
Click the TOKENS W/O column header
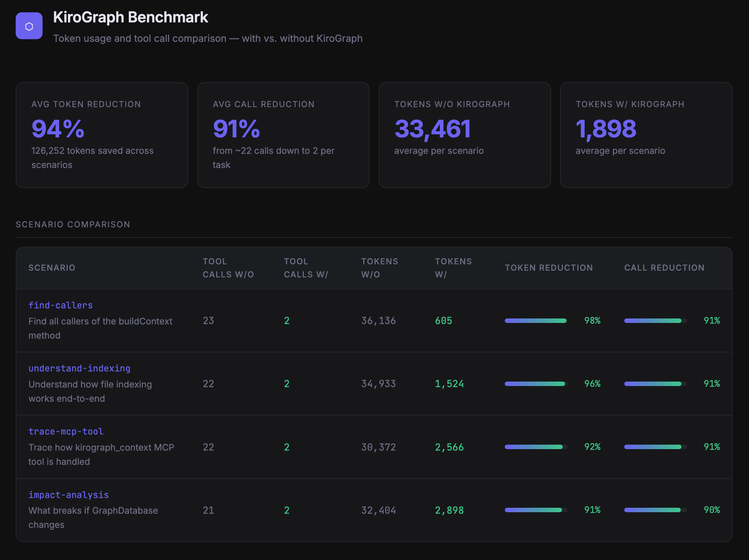tap(380, 268)
